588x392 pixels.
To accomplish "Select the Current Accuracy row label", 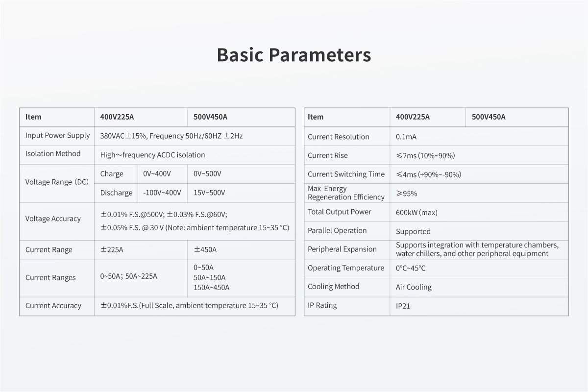I will click(x=53, y=306).
